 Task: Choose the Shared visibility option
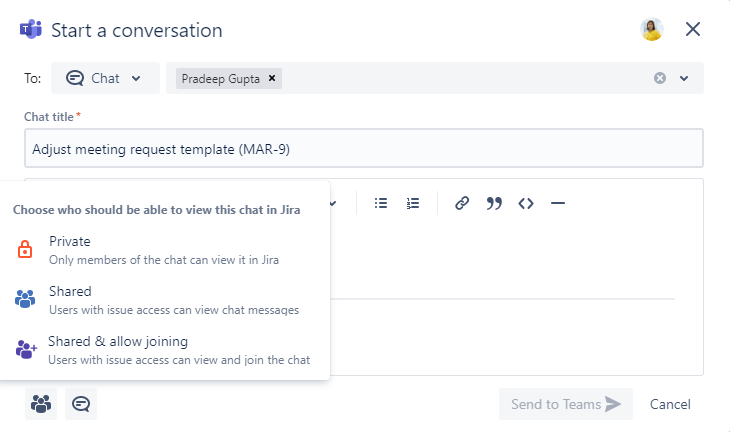(70, 300)
